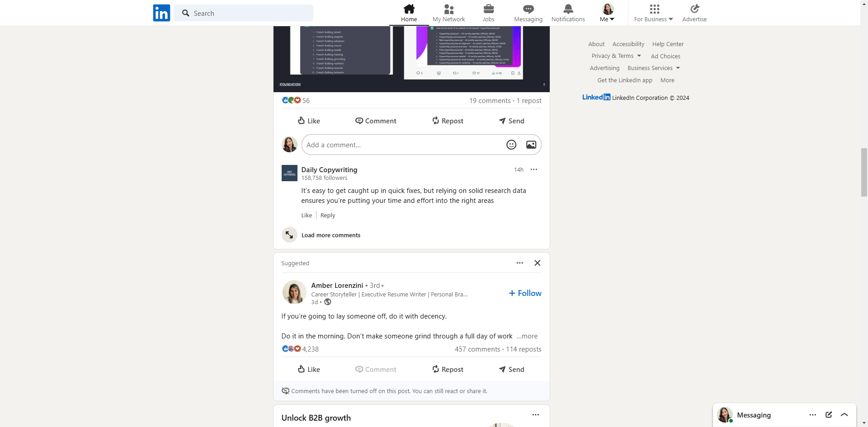Viewport: 868px width, 427px height.
Task: Click the Search input field
Action: (x=244, y=13)
